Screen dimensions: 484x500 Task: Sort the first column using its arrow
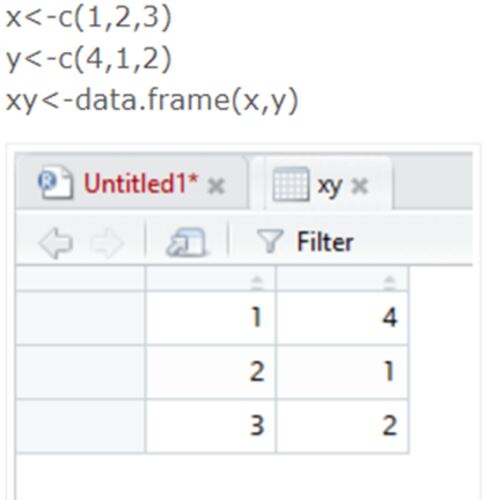tap(257, 283)
